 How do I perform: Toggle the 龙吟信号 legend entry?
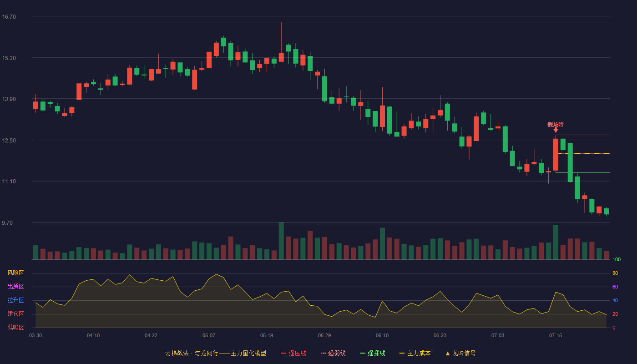coord(460,353)
